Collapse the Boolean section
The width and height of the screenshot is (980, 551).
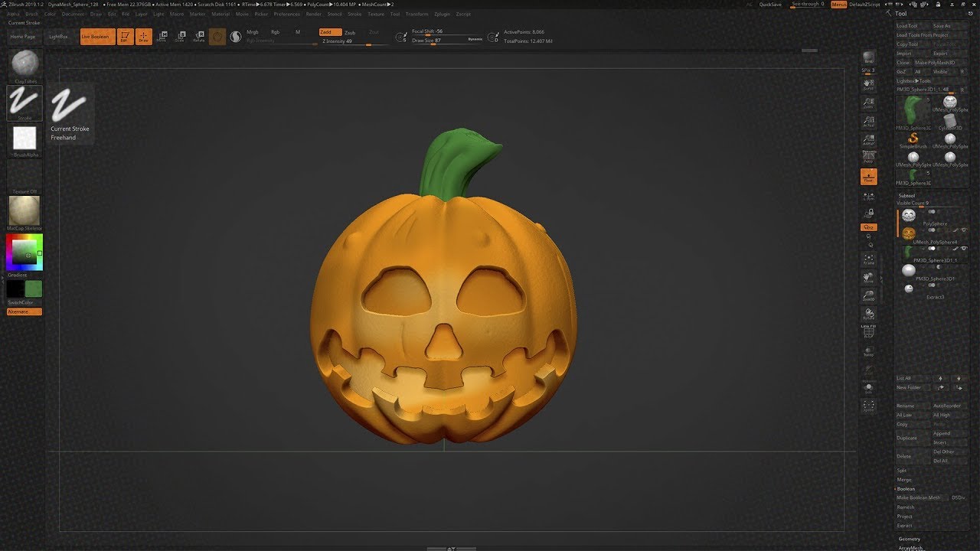tap(906, 489)
